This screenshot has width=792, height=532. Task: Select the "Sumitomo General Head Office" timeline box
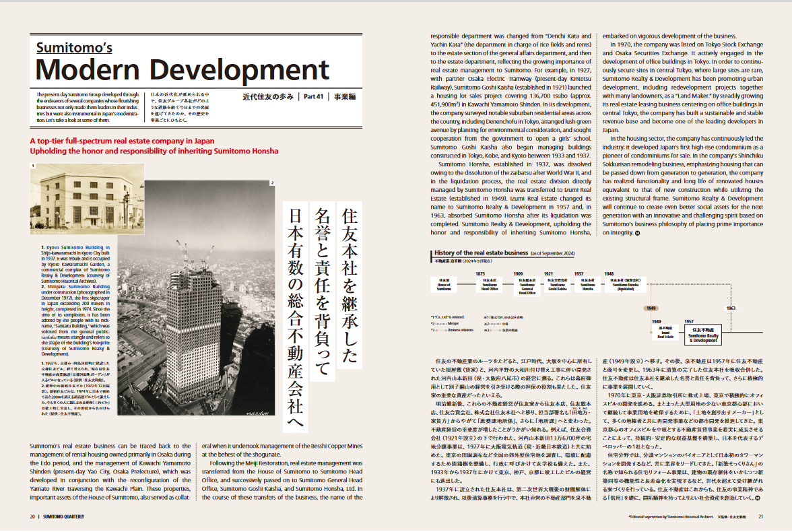(527, 286)
